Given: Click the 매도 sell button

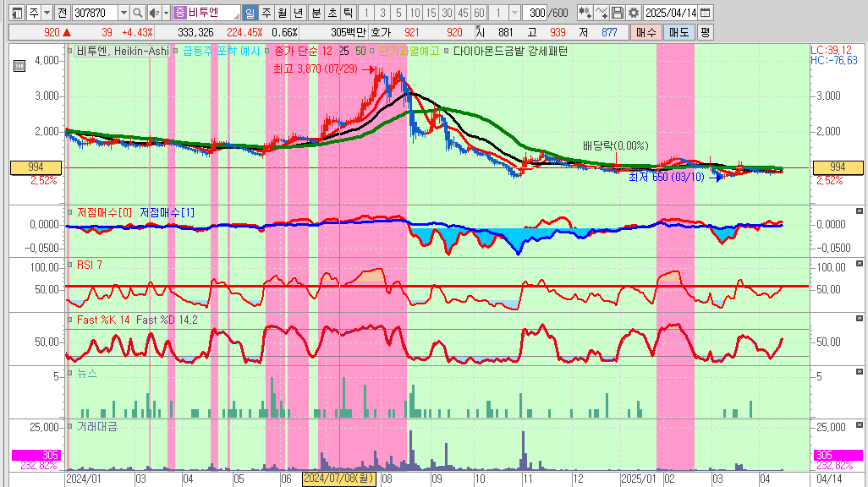Looking at the screenshot, I should 678,32.
